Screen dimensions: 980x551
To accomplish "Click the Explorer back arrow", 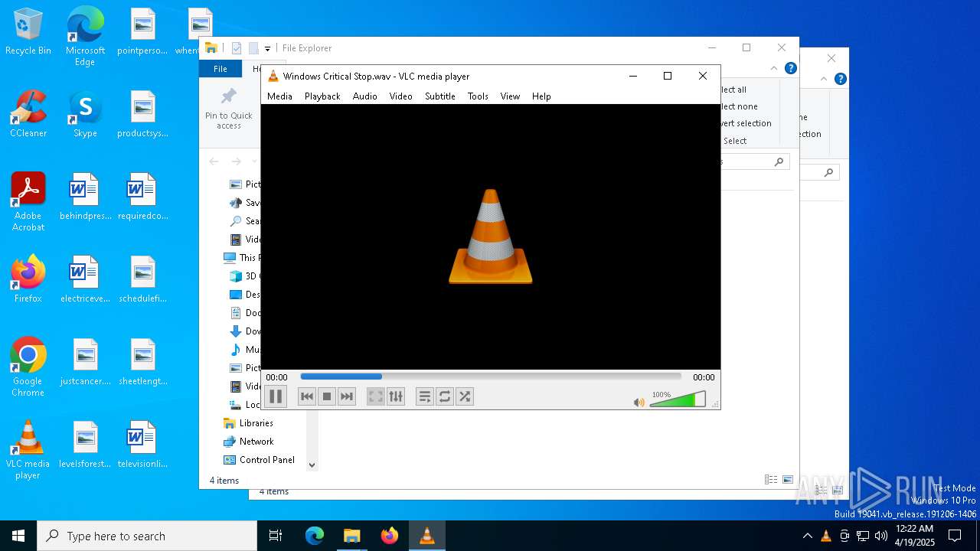I will (214, 161).
